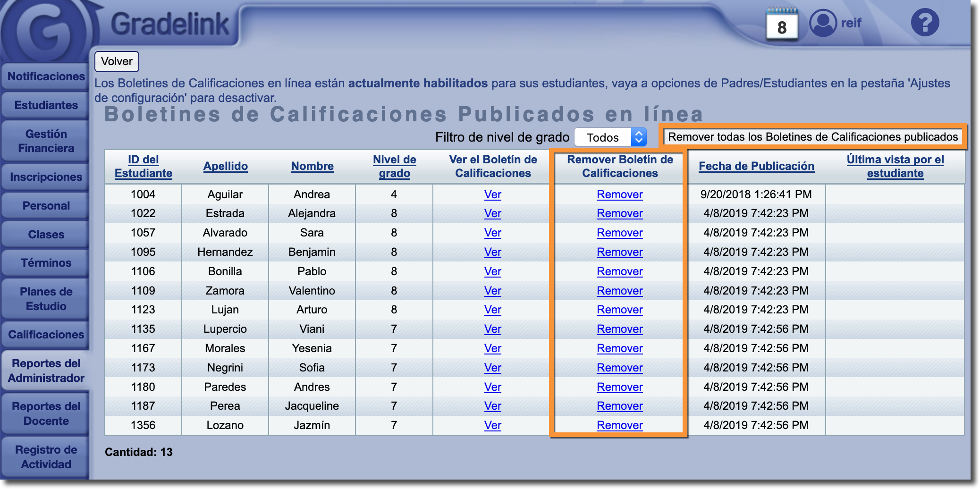Click the Volver button
Screen dimensions: 980x489
(x=117, y=61)
